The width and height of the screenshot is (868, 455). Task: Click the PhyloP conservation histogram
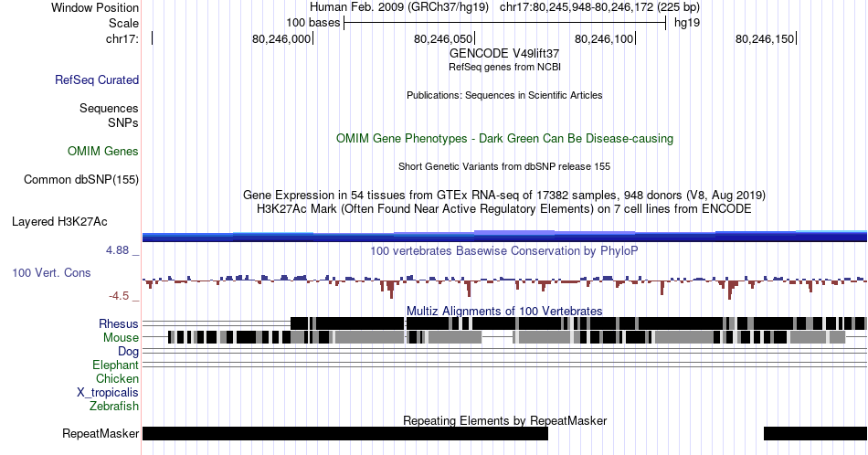pyautogui.click(x=504, y=285)
